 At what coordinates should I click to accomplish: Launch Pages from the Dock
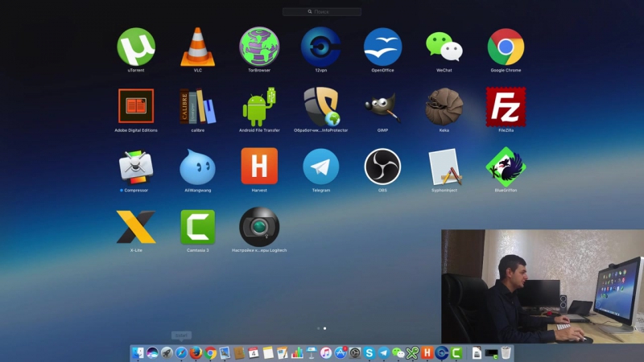tap(283, 353)
